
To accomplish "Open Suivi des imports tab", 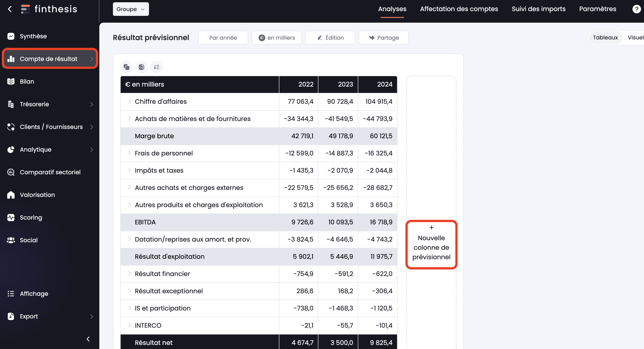I will click(538, 9).
